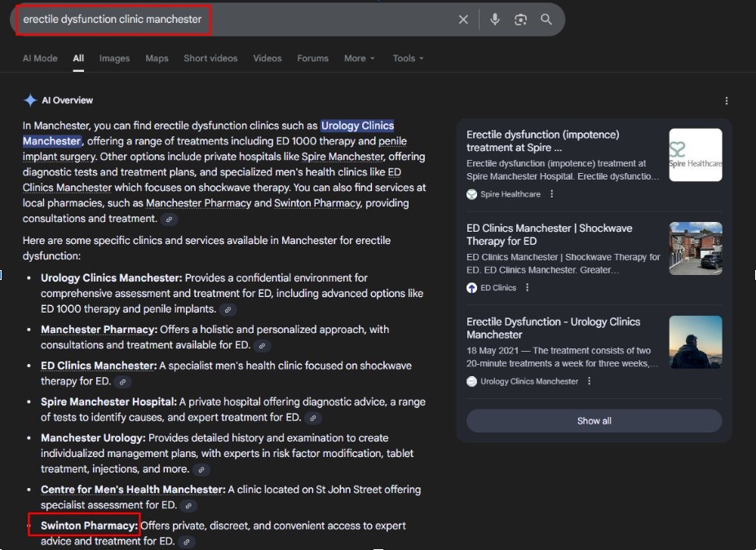Click the ED Clinics Manchester building thumbnail
This screenshot has height=550, width=756.
click(x=695, y=248)
